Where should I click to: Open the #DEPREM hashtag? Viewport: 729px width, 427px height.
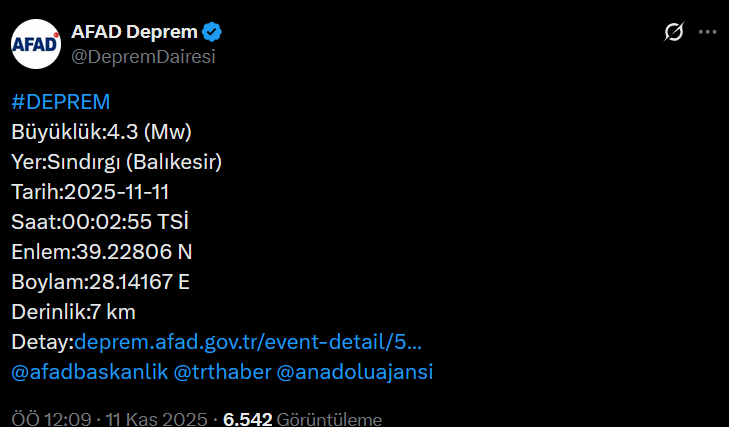pos(60,102)
